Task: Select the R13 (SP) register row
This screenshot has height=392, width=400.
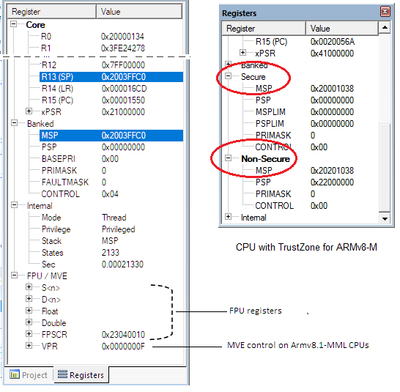Action: [111, 77]
